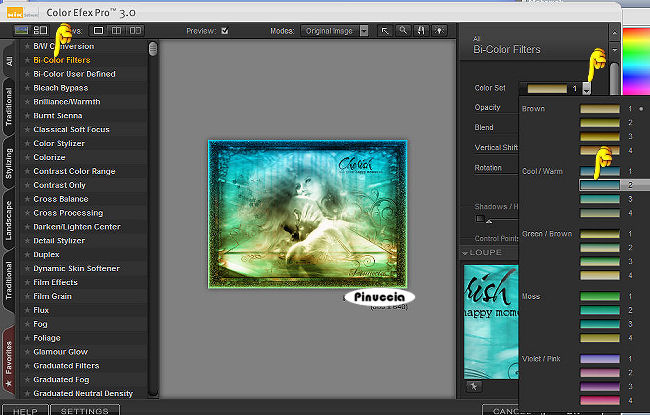Click the CANCEL button
The image size is (650, 415).
tap(501, 410)
